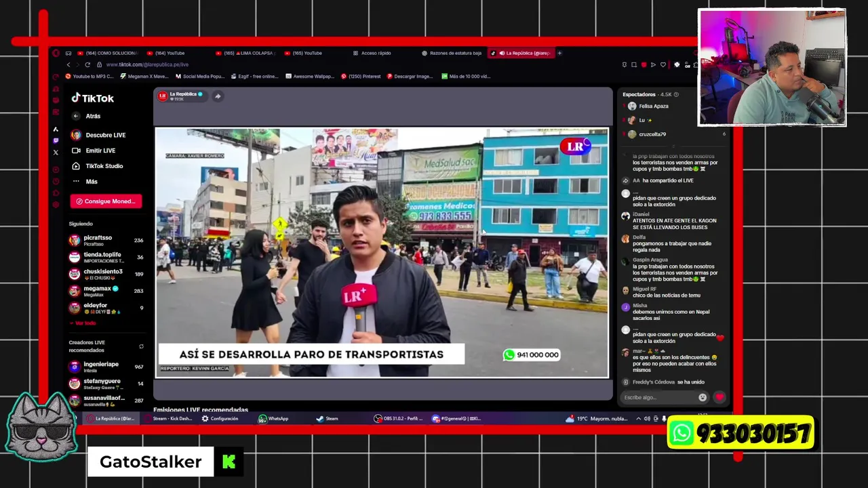Open Twitch icon in Opera sidebar
Image resolution: width=868 pixels, height=488 pixels.
pos(56,140)
